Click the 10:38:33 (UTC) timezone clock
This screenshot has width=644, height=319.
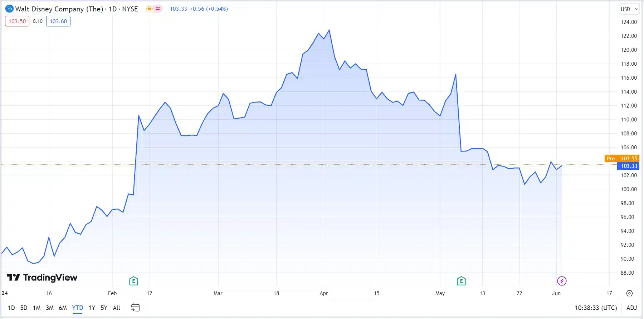[596, 308]
